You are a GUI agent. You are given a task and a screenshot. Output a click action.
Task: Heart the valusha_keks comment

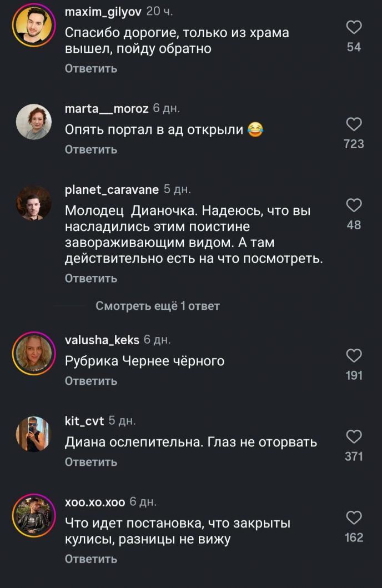point(354,355)
